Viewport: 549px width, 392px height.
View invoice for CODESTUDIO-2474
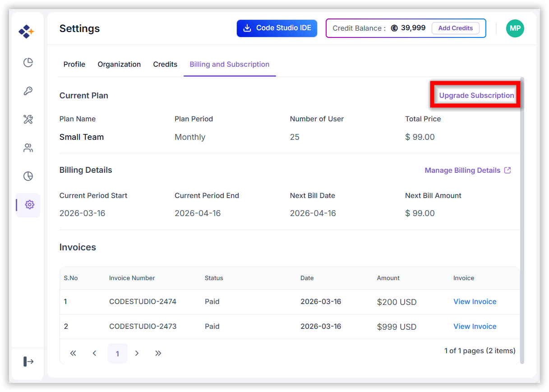pos(475,302)
